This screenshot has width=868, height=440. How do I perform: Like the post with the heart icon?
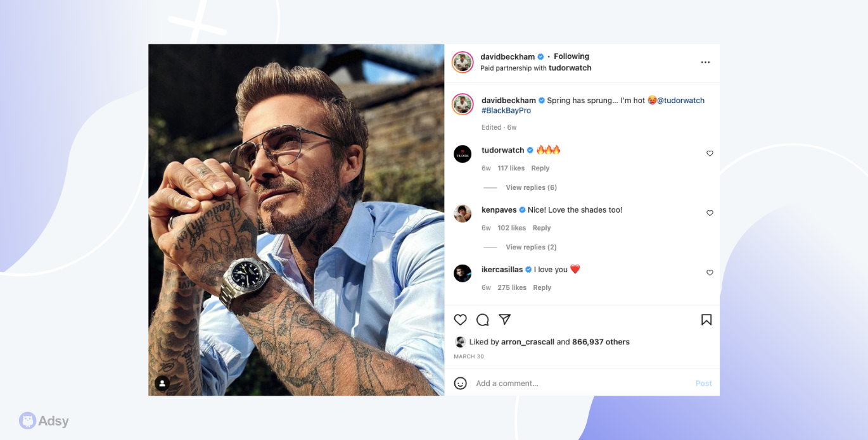(461, 320)
